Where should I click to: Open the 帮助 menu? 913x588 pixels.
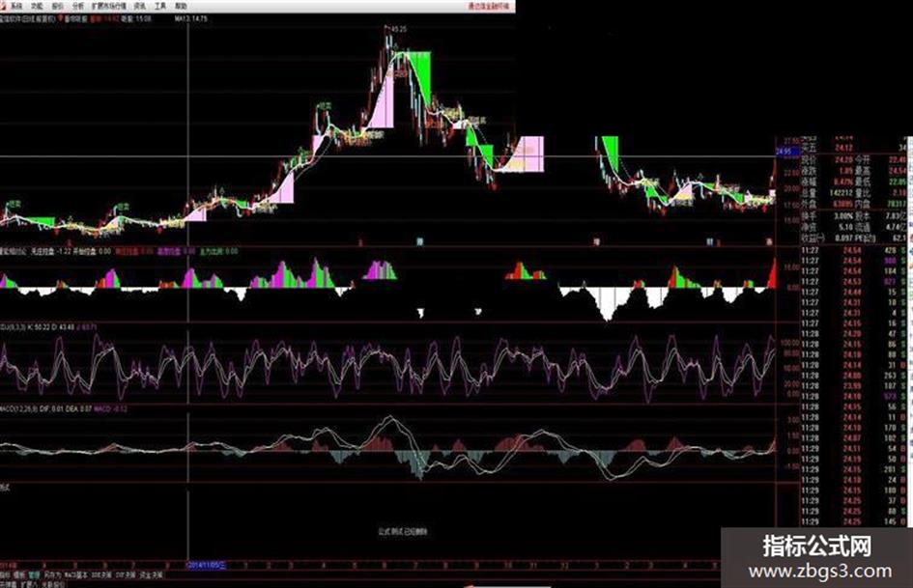pos(181,6)
